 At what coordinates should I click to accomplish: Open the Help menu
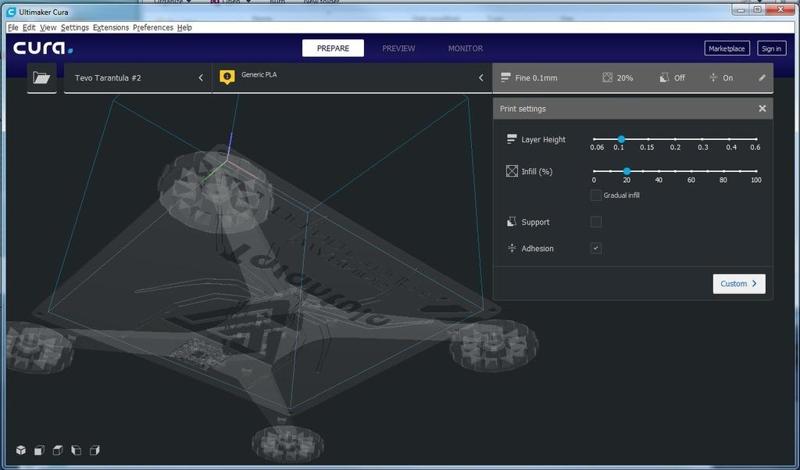pyautogui.click(x=185, y=28)
